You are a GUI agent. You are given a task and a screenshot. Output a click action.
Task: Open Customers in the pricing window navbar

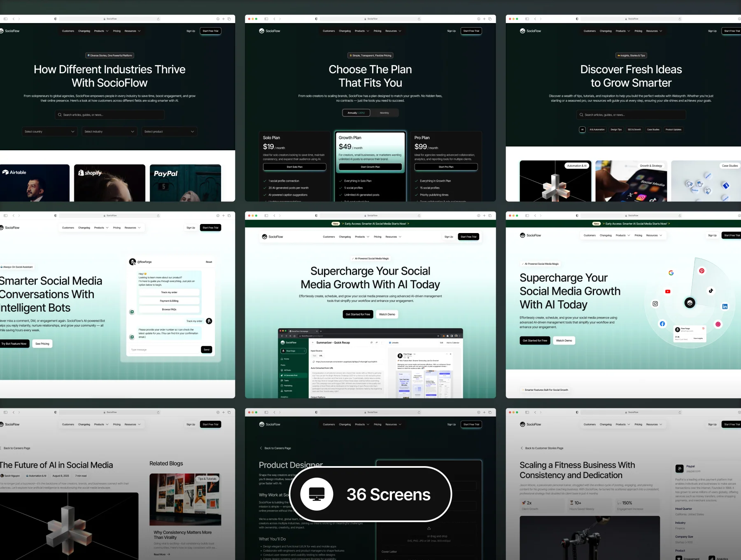pyautogui.click(x=329, y=31)
